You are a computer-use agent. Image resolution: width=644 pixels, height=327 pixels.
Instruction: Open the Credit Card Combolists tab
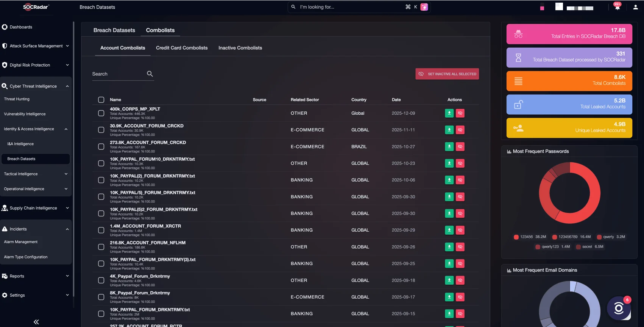(182, 48)
